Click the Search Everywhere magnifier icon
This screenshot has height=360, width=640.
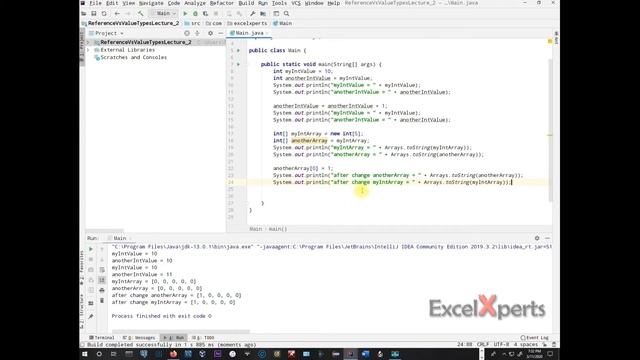click(287, 13)
